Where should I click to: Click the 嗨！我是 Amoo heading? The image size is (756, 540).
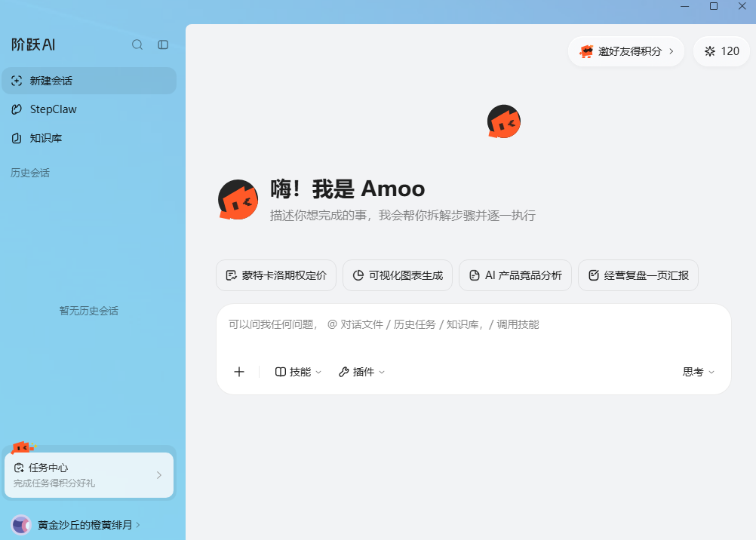tap(348, 189)
